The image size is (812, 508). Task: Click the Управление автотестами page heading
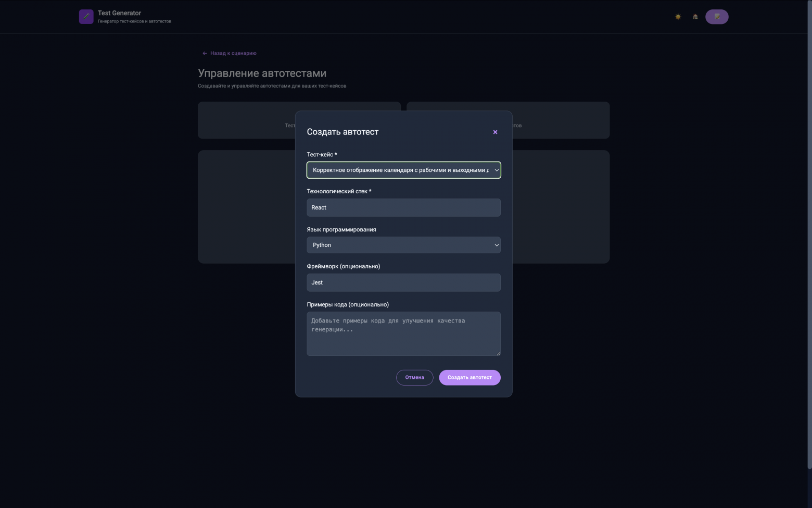[x=262, y=73]
